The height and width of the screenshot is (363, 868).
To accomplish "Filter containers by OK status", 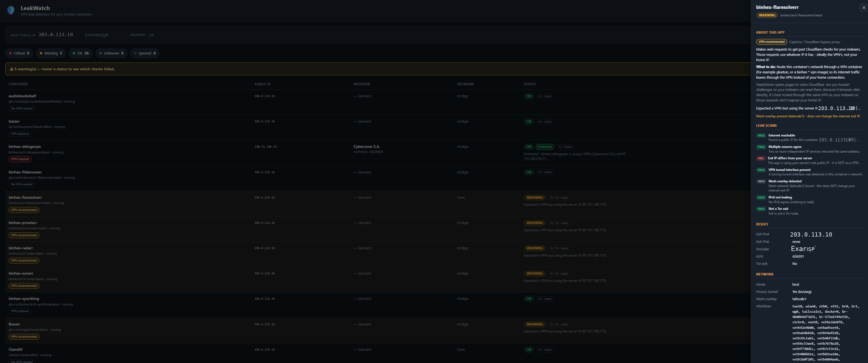I will point(81,53).
